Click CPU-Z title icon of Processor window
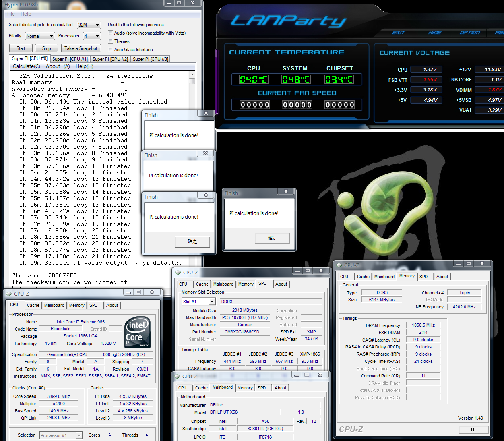The height and width of the screenshot is (441, 504). 9,294
